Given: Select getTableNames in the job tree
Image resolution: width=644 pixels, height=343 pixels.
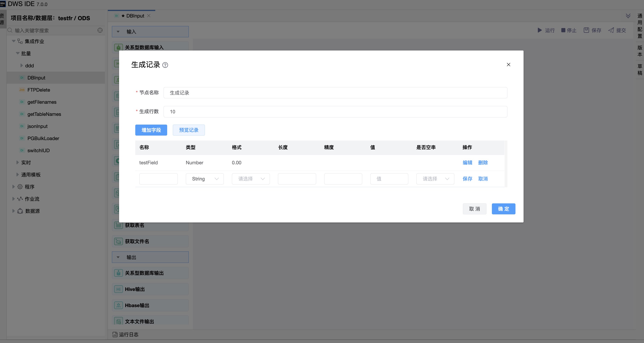Looking at the screenshot, I should pos(44,114).
